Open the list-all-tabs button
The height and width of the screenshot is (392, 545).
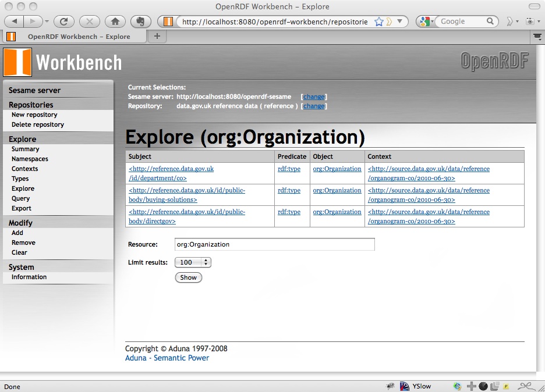(537, 37)
